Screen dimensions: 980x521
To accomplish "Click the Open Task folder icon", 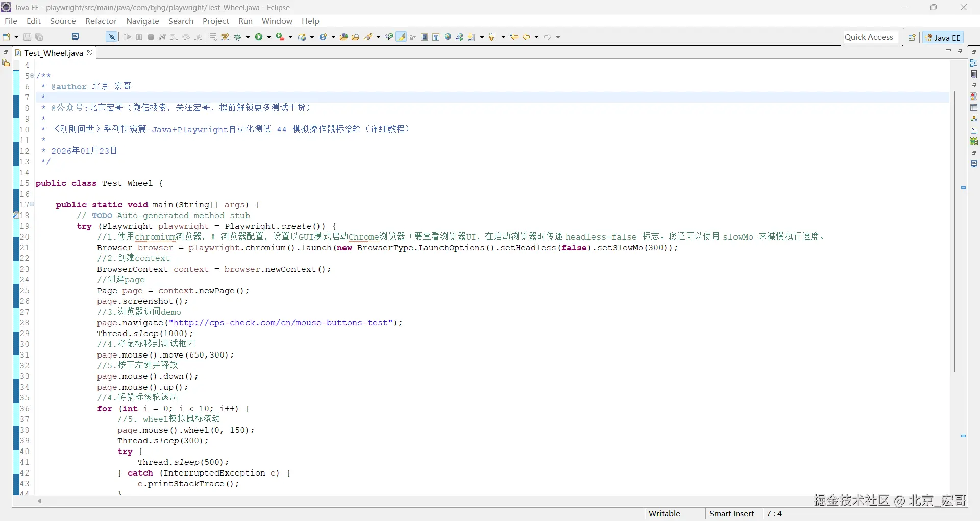I will [356, 37].
